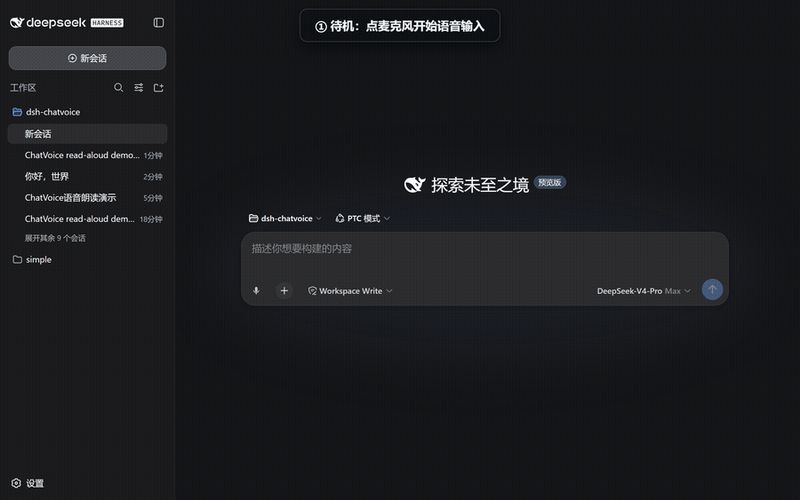The height and width of the screenshot is (500, 800).
Task: Open DeepSeek-V4-Pro Max model selector
Action: click(x=644, y=291)
